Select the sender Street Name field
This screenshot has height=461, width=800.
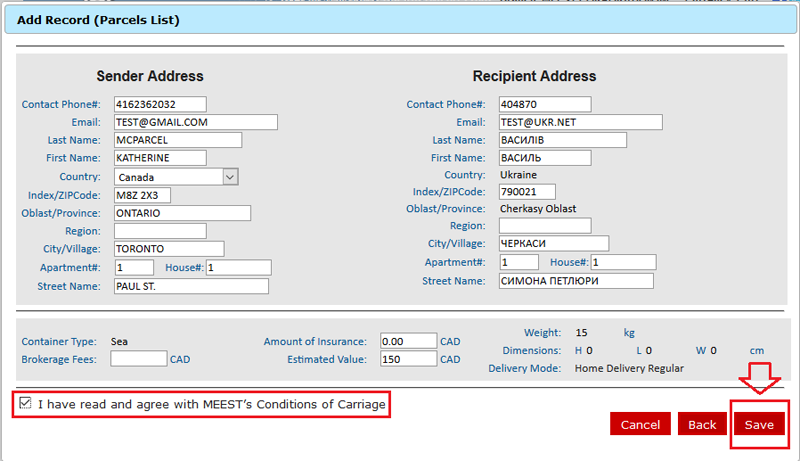191,286
